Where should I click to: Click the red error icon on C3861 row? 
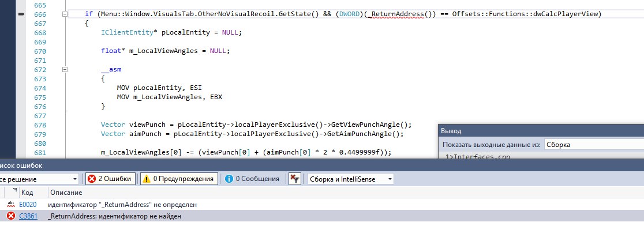11,216
